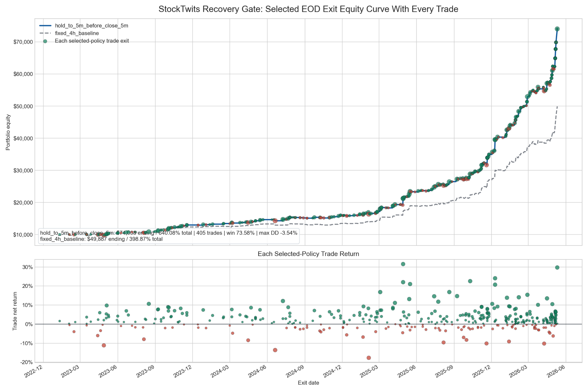
Task: Click the $50,000 y-axis tick label
Action: [23, 106]
